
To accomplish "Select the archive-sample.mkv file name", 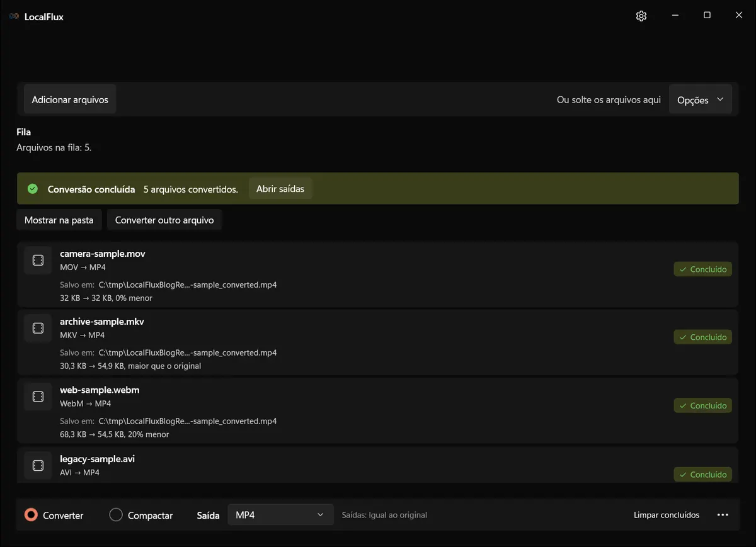I will click(102, 322).
